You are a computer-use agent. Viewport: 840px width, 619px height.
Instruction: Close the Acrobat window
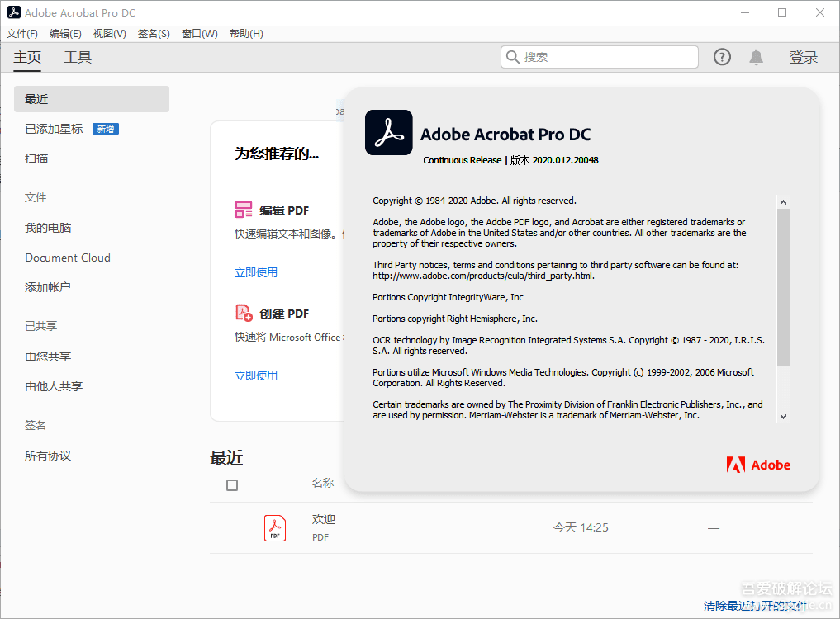(819, 12)
